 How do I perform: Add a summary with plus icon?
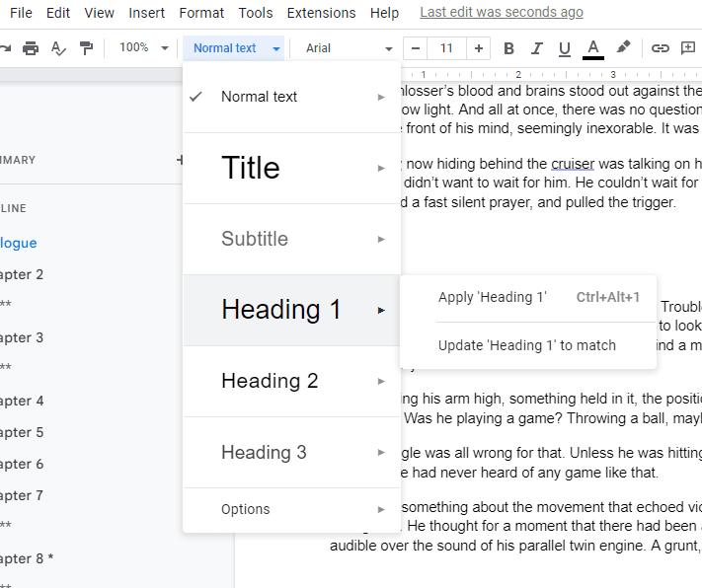point(180,160)
